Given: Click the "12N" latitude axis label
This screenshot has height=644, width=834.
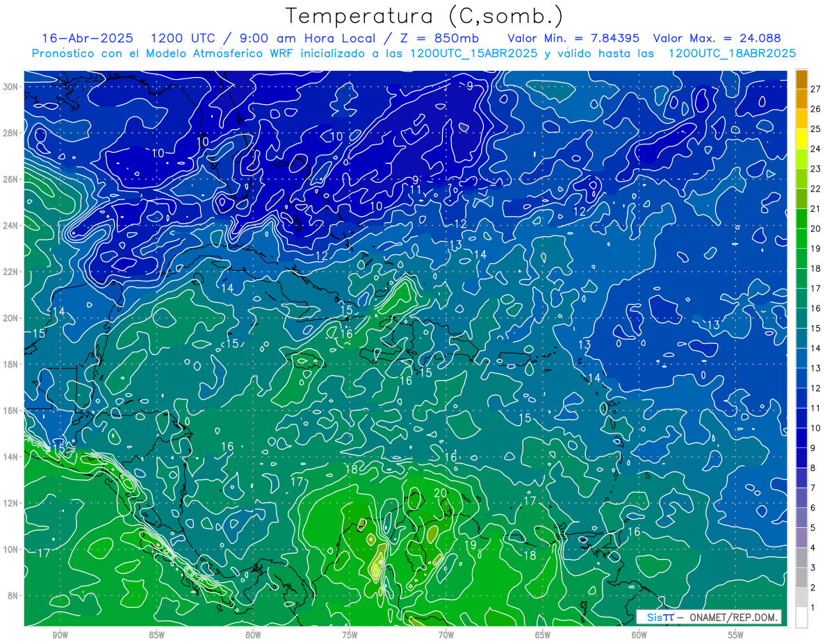Looking at the screenshot, I should click(x=10, y=503).
